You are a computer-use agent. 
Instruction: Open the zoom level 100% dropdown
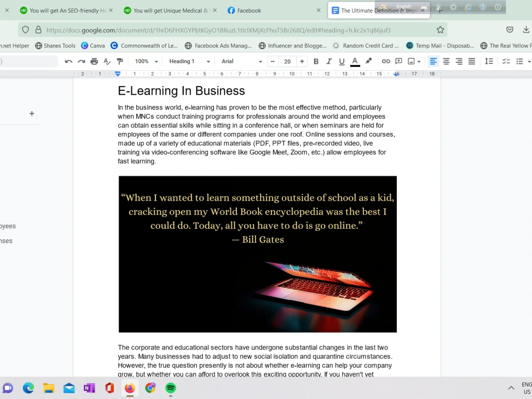tap(146, 61)
